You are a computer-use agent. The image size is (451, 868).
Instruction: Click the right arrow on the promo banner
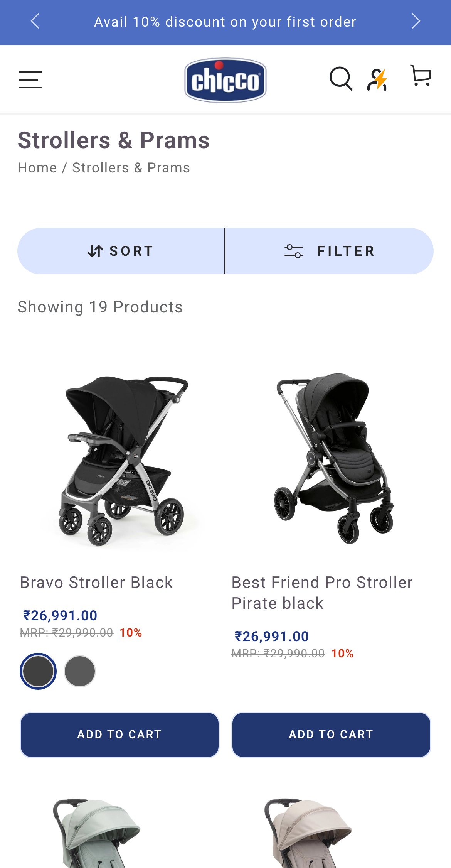tap(416, 22)
